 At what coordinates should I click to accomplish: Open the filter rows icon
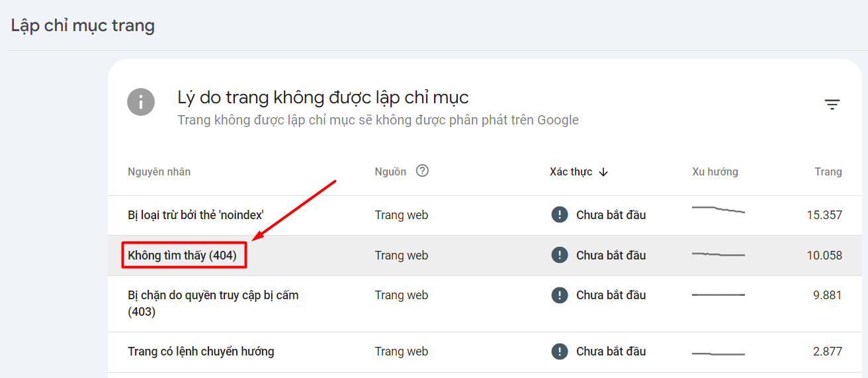coord(832,105)
